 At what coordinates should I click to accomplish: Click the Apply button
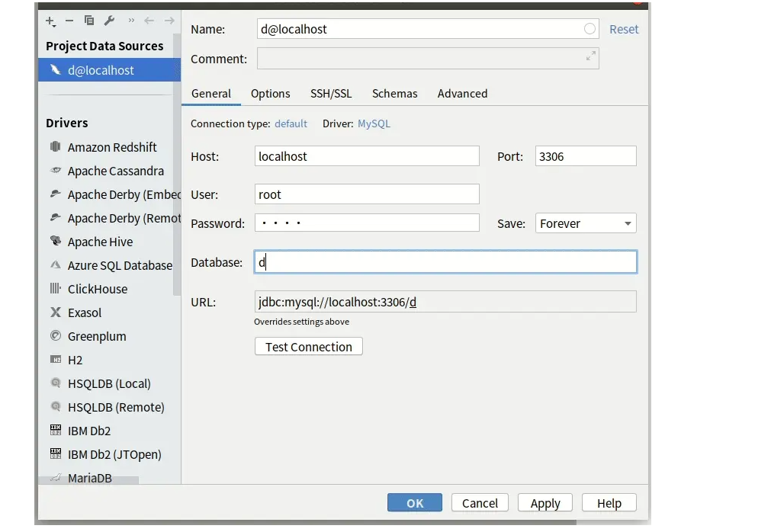coord(545,502)
